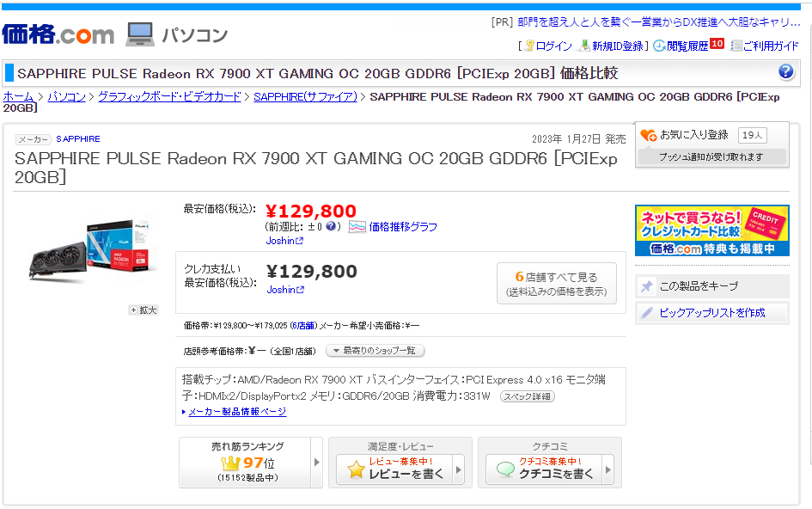Click the プッシュ通知が受け取れます notice
Screen dimensions: 812x509
[711, 156]
